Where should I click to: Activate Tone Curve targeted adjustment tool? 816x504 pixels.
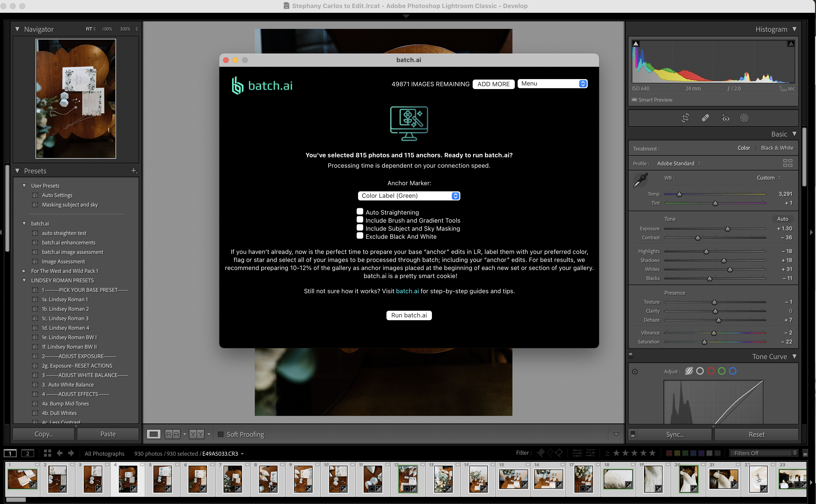(x=635, y=371)
